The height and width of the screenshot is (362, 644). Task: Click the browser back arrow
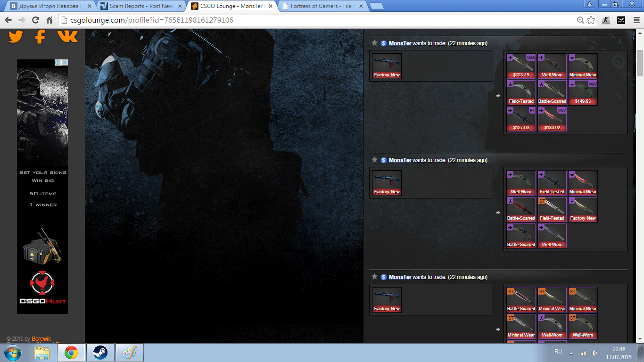click(8, 20)
